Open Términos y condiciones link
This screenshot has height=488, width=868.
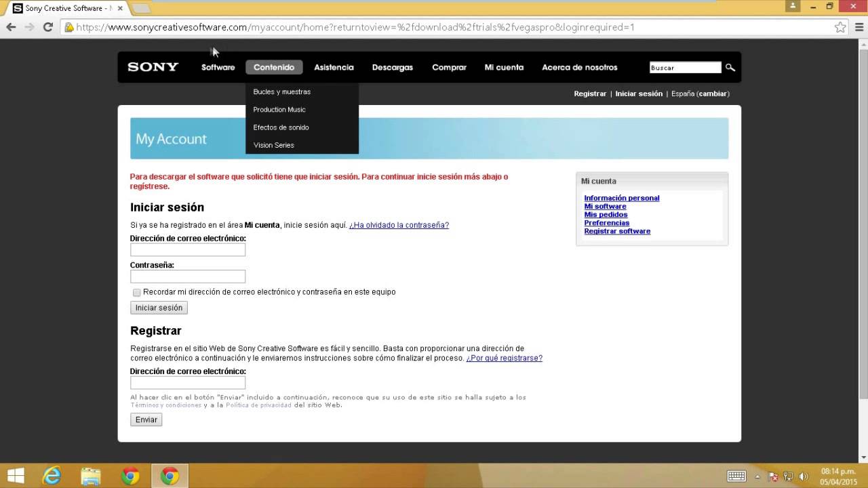pos(166,405)
